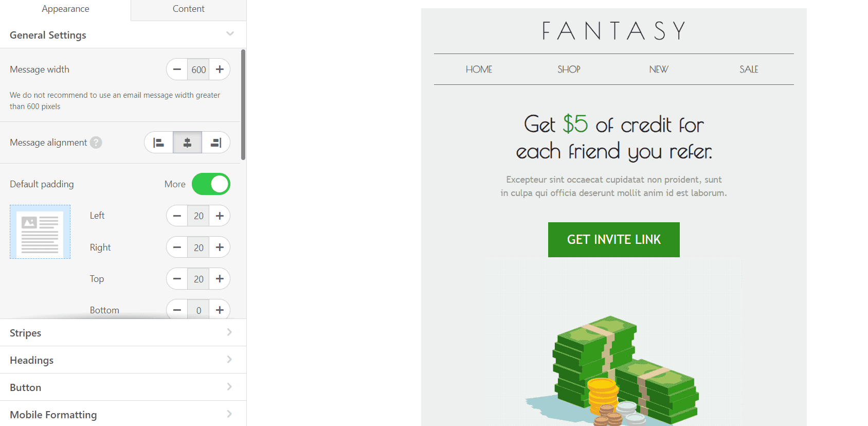This screenshot has width=868, height=426.
Task: Switch to the Content tab
Action: pyautogui.click(x=188, y=9)
